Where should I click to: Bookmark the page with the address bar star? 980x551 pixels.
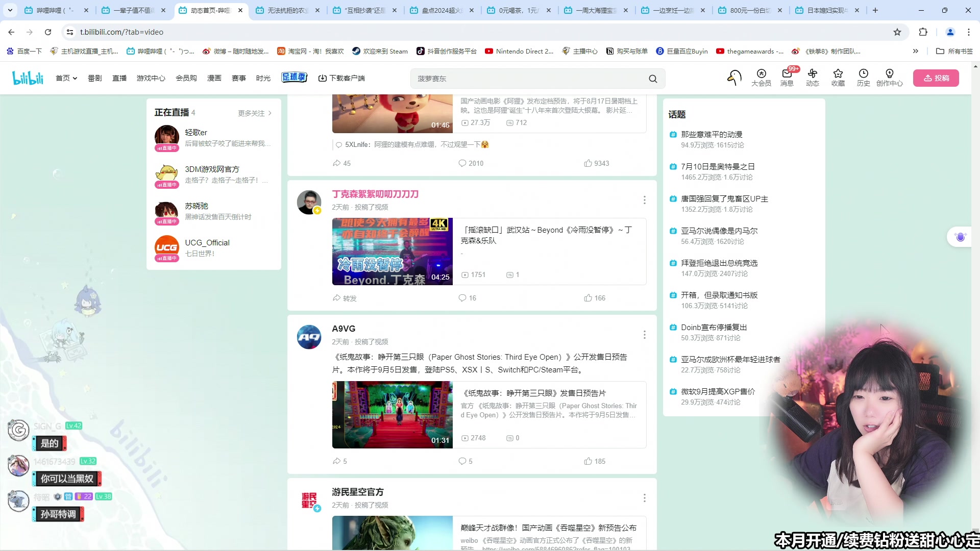(897, 32)
